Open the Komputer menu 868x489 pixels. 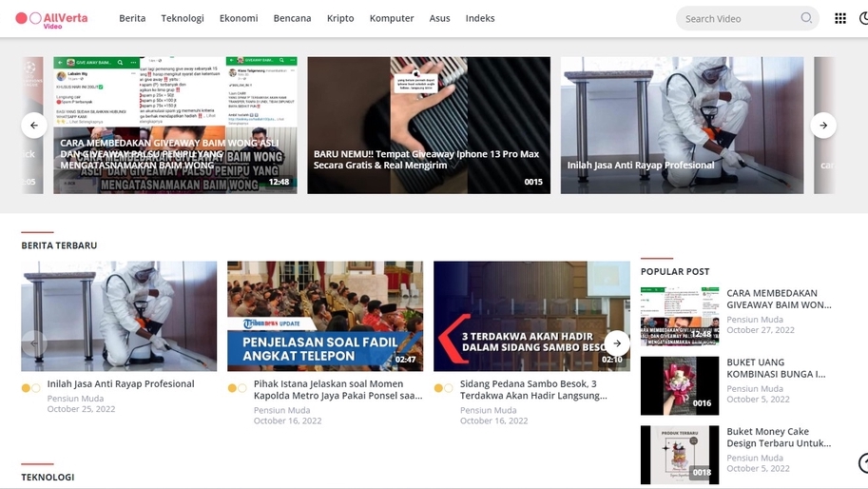click(x=392, y=18)
